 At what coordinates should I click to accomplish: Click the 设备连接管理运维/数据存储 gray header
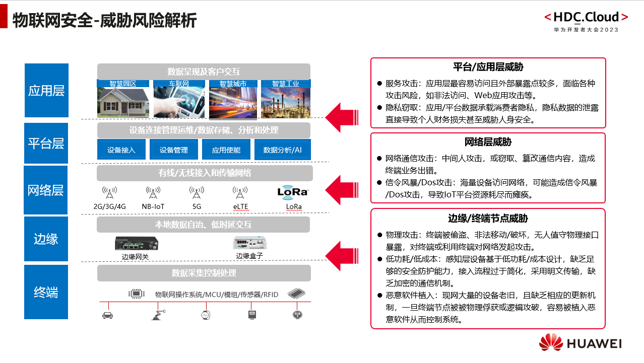(204, 130)
